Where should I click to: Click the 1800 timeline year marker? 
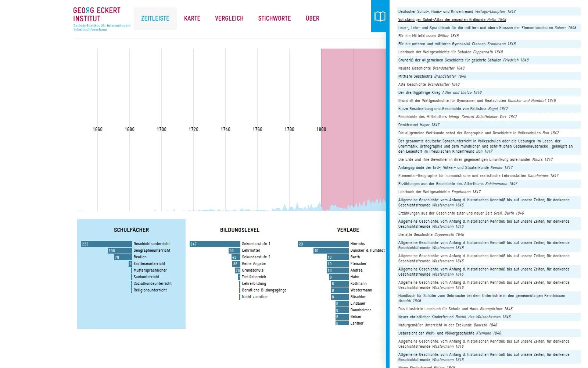[x=321, y=130]
